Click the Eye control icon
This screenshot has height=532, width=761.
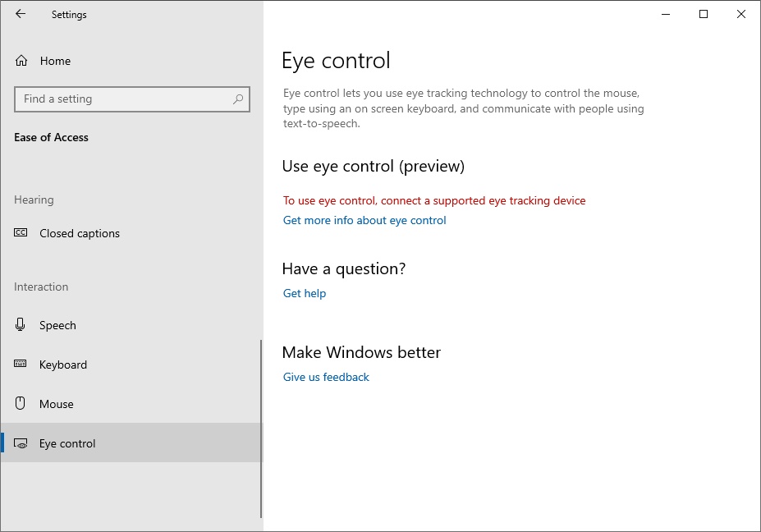click(21, 443)
